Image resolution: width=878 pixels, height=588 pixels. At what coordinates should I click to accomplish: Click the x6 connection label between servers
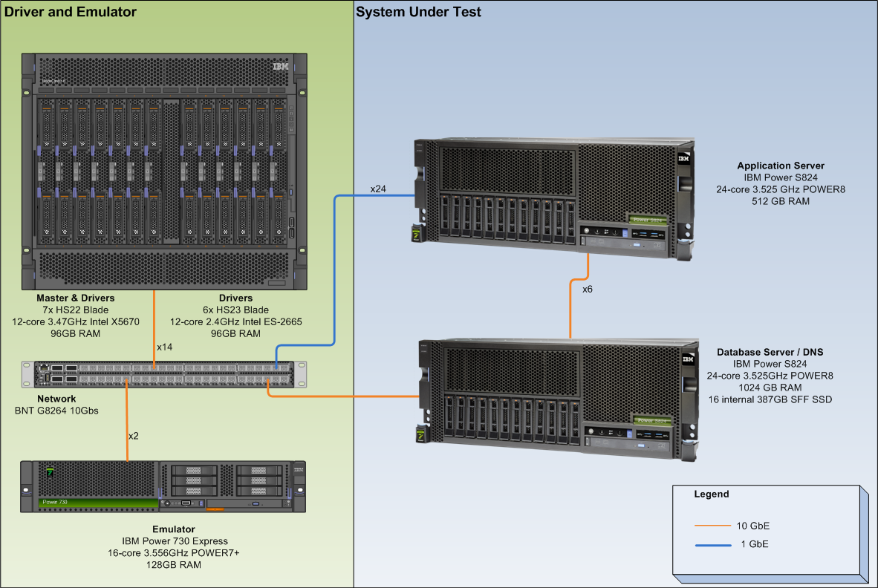[588, 289]
